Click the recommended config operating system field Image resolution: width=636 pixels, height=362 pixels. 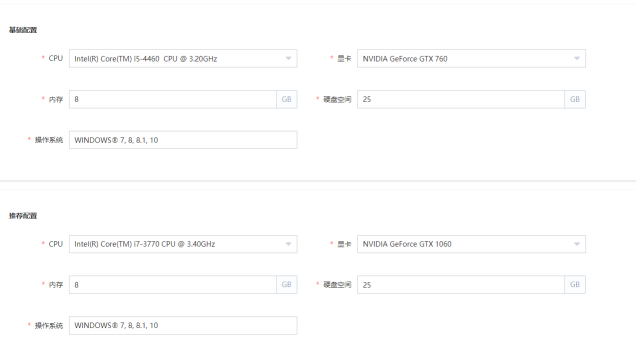point(183,325)
